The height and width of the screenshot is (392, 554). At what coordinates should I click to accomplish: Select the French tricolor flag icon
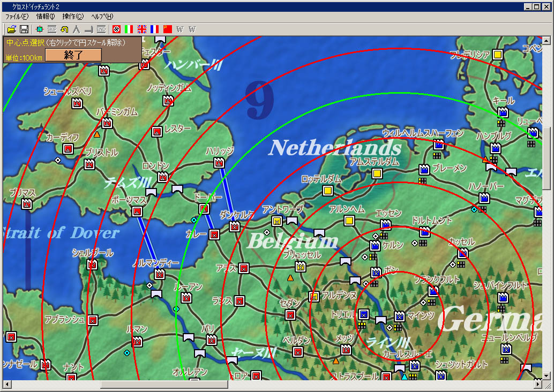point(155,29)
